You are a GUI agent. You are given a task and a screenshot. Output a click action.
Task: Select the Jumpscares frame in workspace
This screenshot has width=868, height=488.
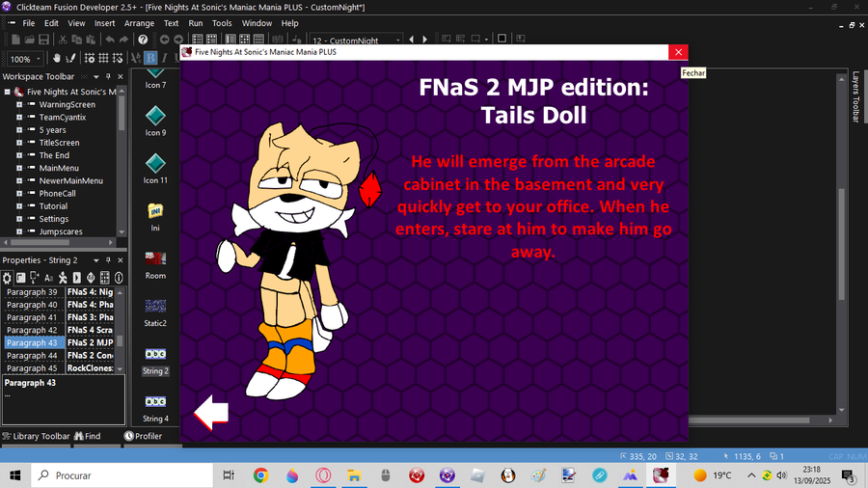click(61, 231)
